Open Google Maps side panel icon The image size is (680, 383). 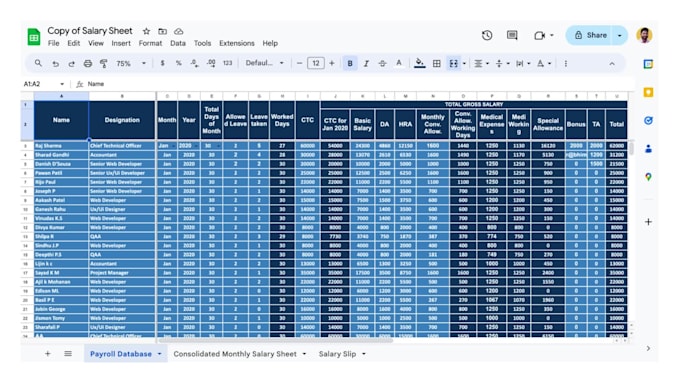coord(648,177)
